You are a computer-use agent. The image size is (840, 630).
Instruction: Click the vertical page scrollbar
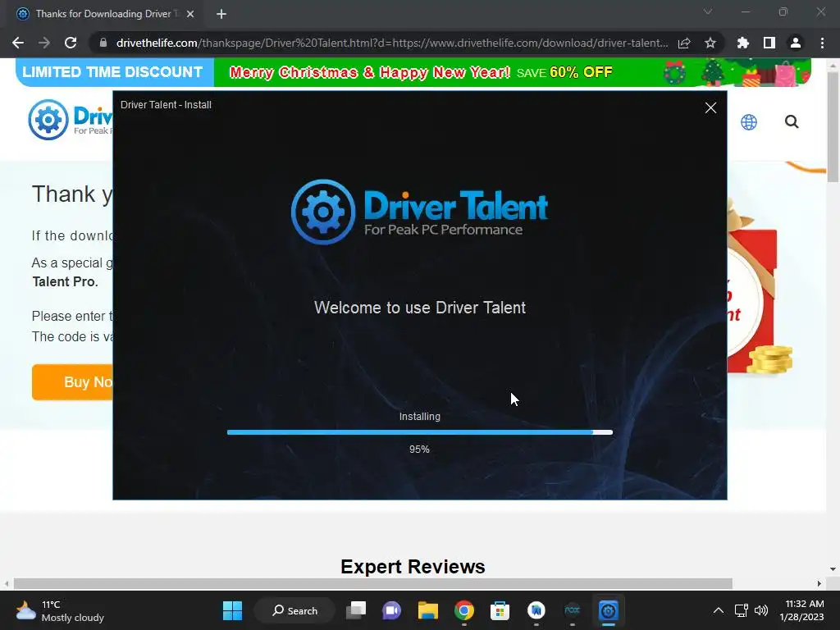point(833,127)
